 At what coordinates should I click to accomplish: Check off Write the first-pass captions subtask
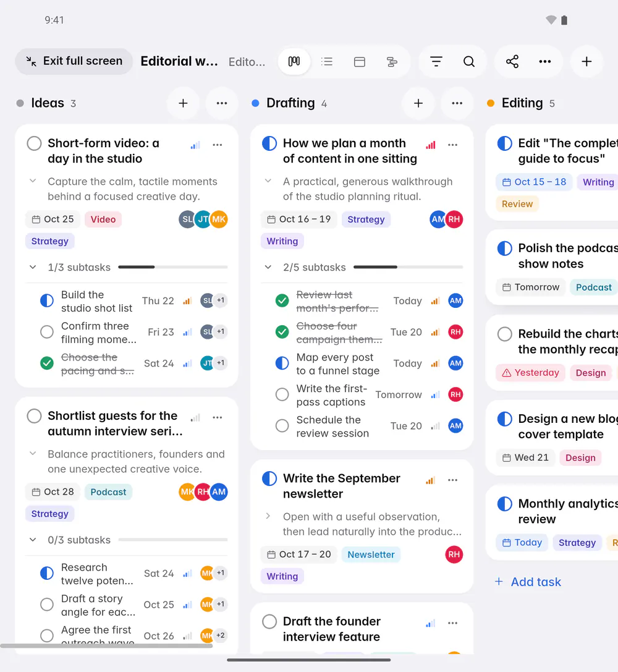tap(282, 394)
